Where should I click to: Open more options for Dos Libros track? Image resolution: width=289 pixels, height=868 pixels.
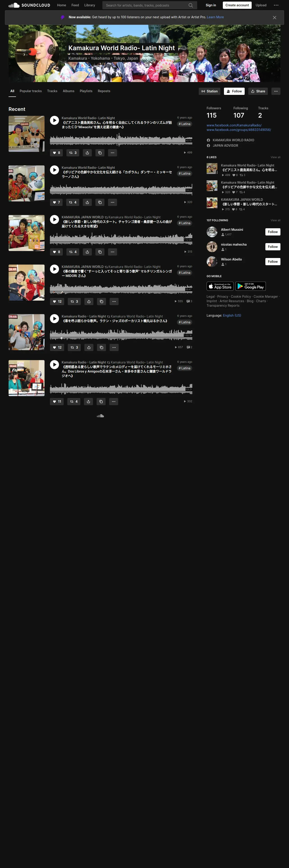tap(113, 401)
